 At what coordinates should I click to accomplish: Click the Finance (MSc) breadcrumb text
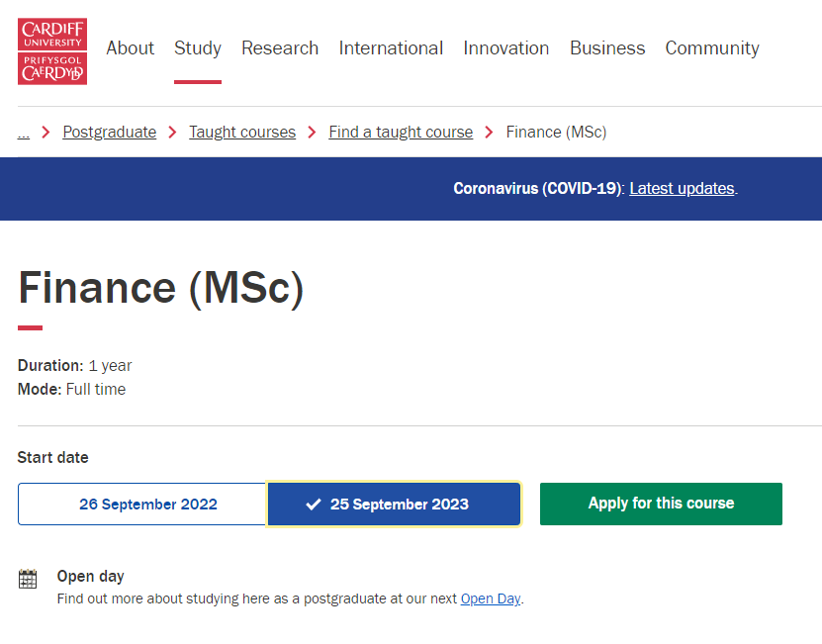tap(556, 133)
